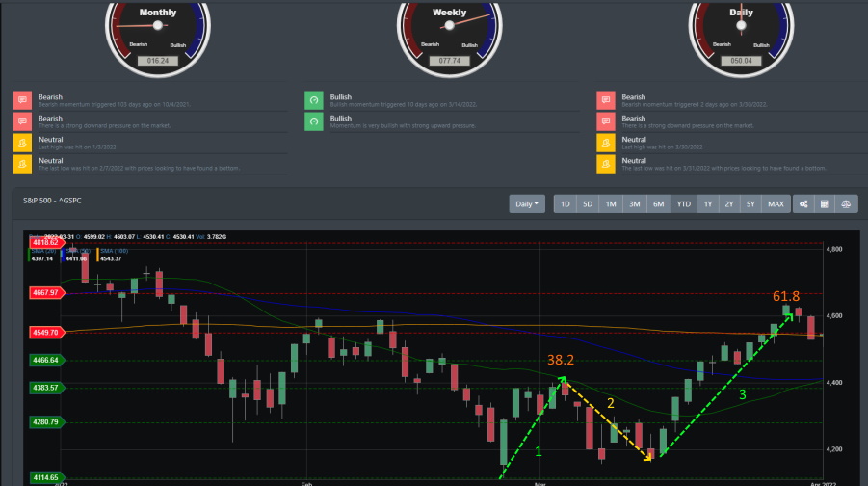Click the 4466.64 support level label
Screen dimensions: 868x486
[x=45, y=361]
